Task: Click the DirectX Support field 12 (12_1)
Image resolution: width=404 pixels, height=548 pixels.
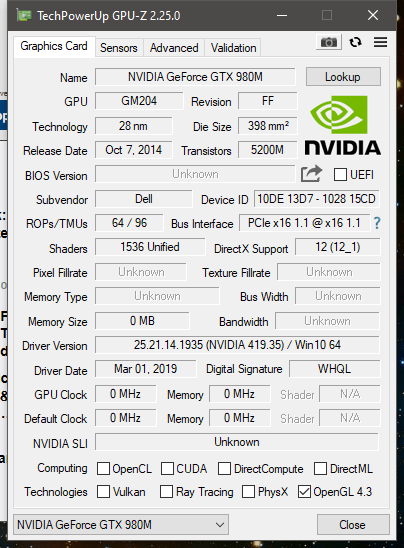Action: click(338, 247)
